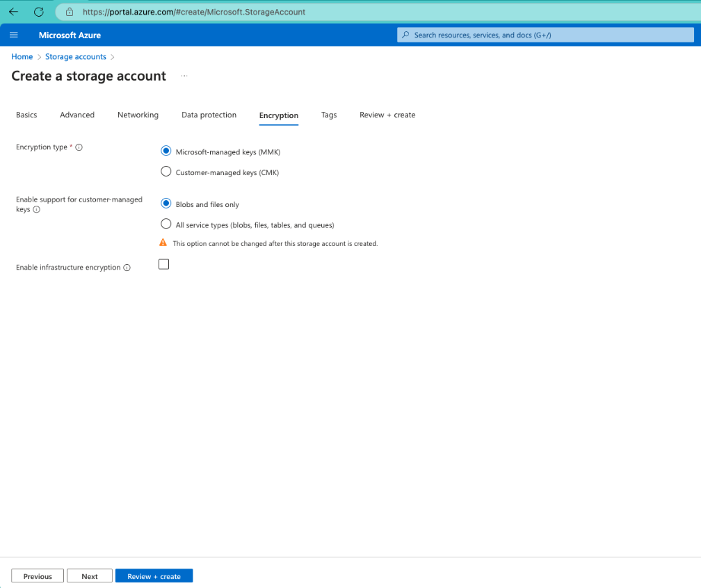Select Microsoft-managed keys (MMK)
Screen dimensions: 701x588
point(166,150)
